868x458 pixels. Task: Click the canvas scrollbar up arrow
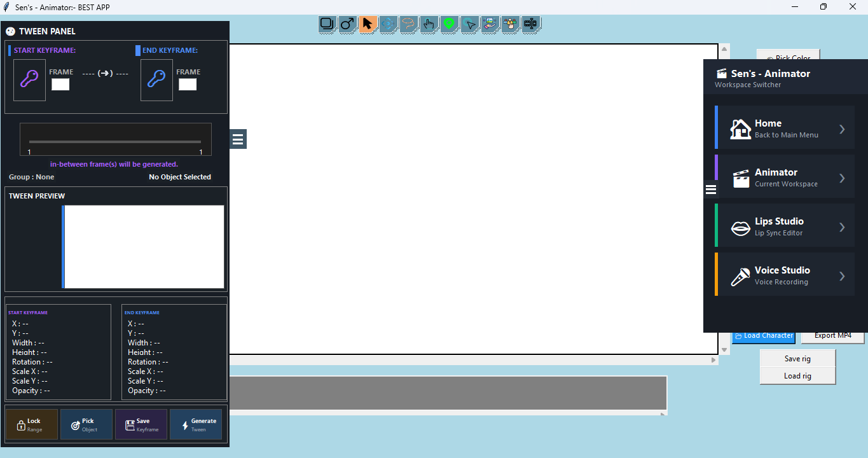click(x=724, y=48)
